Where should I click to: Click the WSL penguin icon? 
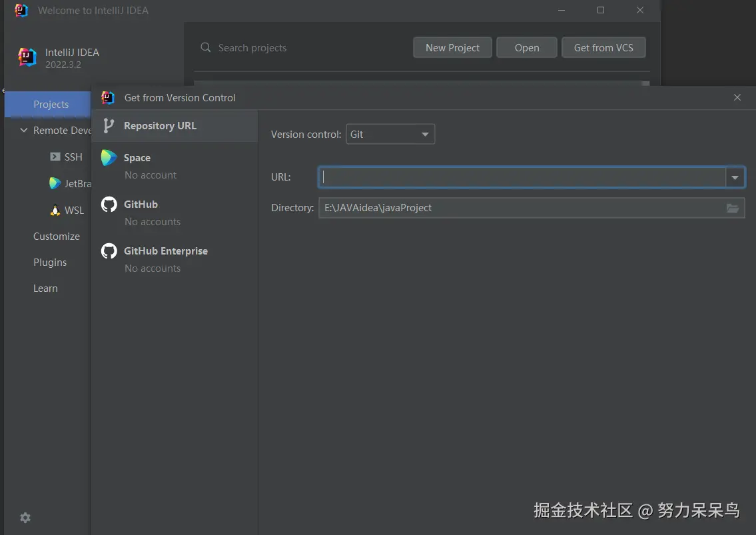click(x=55, y=211)
